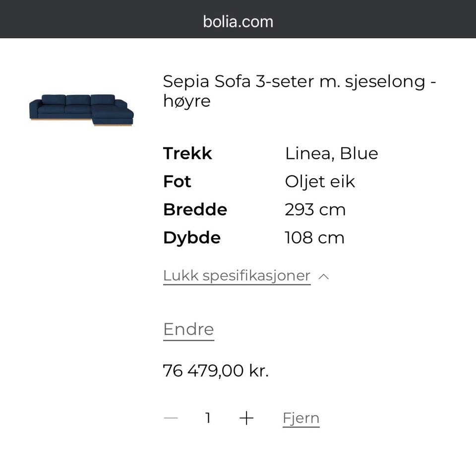Click the quantity value 1

[208, 418]
